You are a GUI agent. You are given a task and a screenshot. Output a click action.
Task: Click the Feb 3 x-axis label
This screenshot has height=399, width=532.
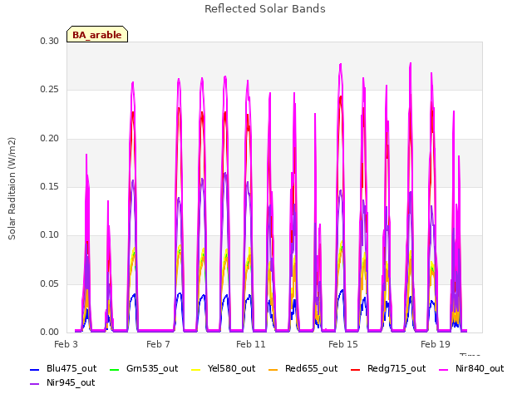[66, 344]
